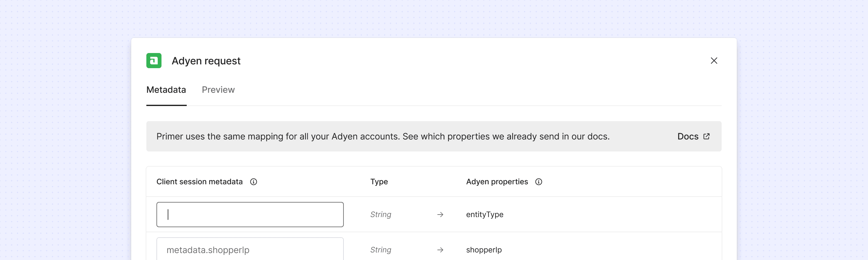Image resolution: width=868 pixels, height=260 pixels.
Task: Click the Client session metadata column header
Action: [x=199, y=182]
